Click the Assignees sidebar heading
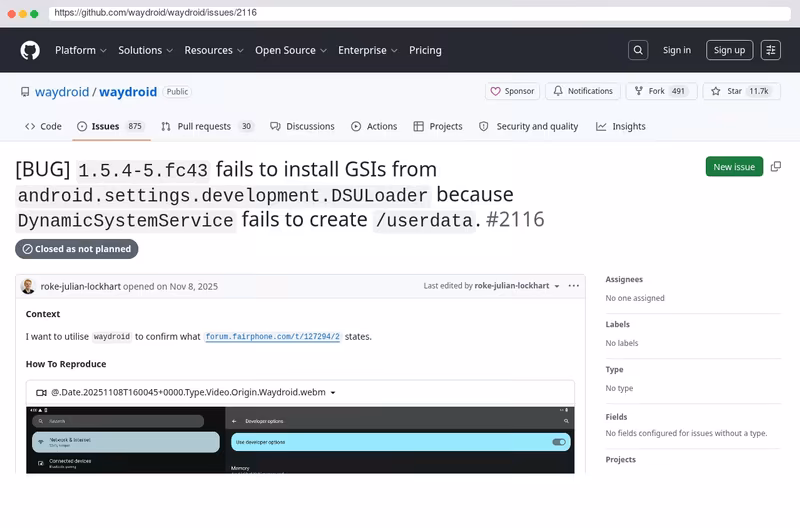Viewport: 800px width, 528px height. tap(624, 279)
